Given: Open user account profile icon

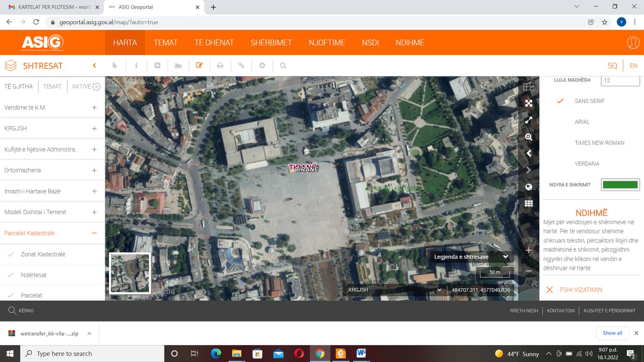Looking at the screenshot, I should 633,43.
